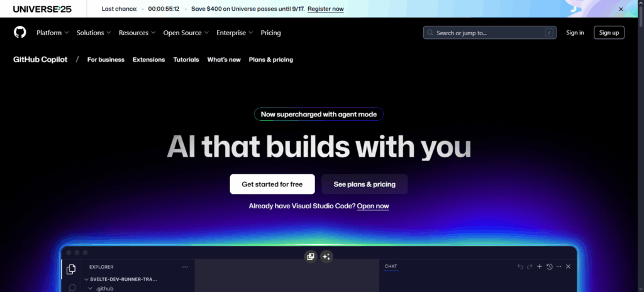This screenshot has height=292, width=644.
Task: Click Register now link in banner
Action: pos(326,9)
